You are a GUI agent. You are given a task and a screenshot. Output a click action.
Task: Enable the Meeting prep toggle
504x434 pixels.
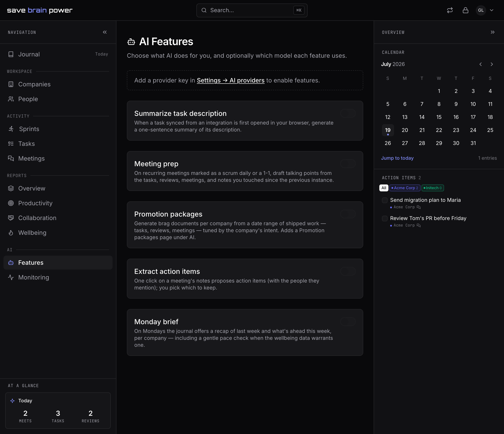(x=348, y=164)
